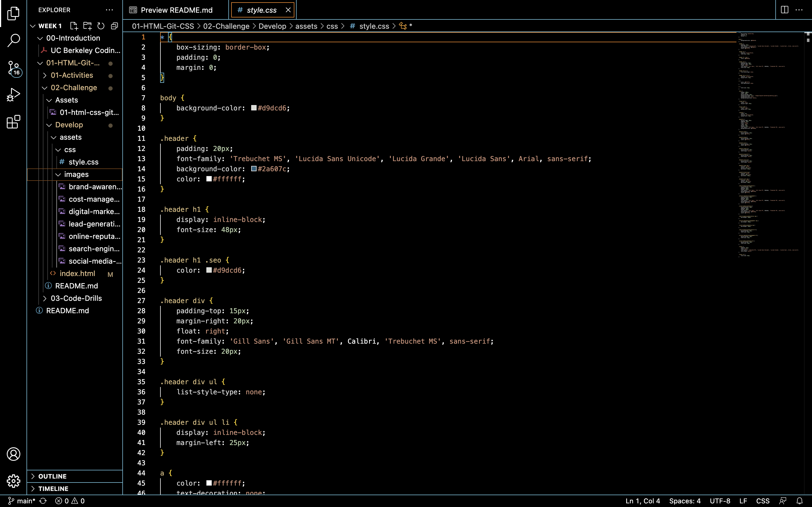Expand the OUTLINE section
Screen dimensions: 812x507
tap(52, 476)
